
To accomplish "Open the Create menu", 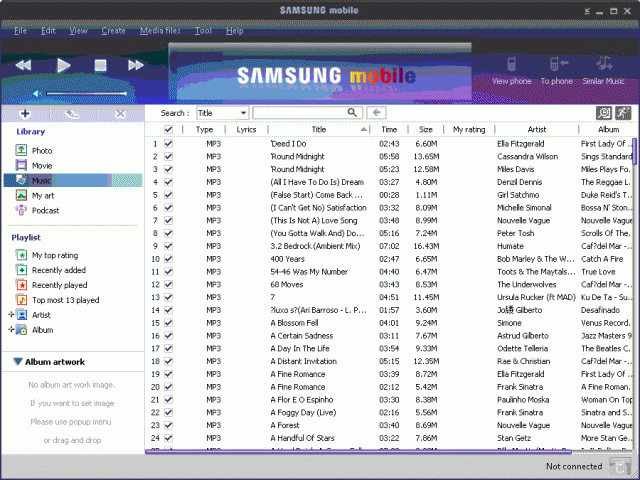I will 113,31.
